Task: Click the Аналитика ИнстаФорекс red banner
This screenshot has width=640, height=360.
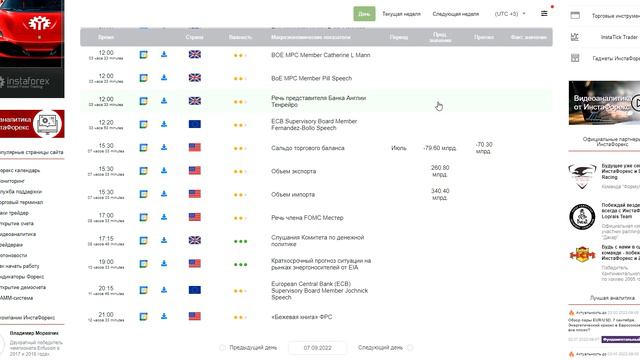Action: (32, 124)
